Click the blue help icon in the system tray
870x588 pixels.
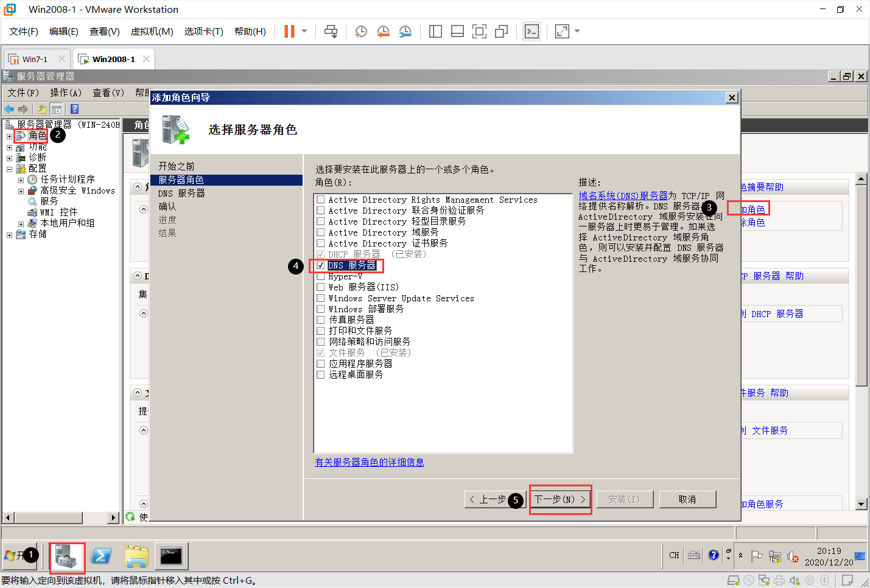click(714, 555)
